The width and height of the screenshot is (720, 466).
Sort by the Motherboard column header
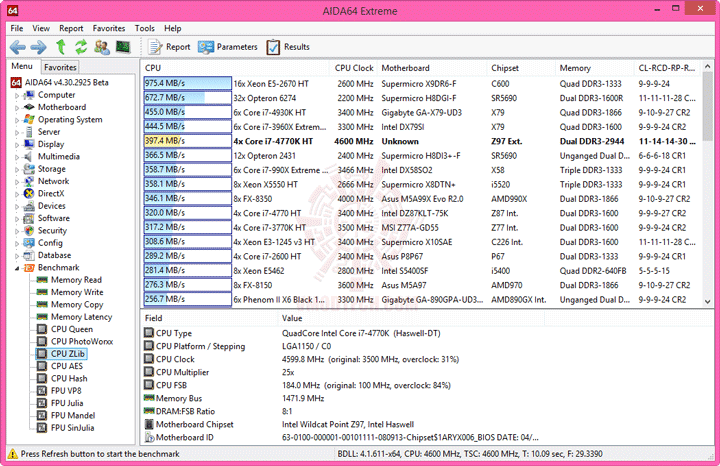click(x=432, y=68)
